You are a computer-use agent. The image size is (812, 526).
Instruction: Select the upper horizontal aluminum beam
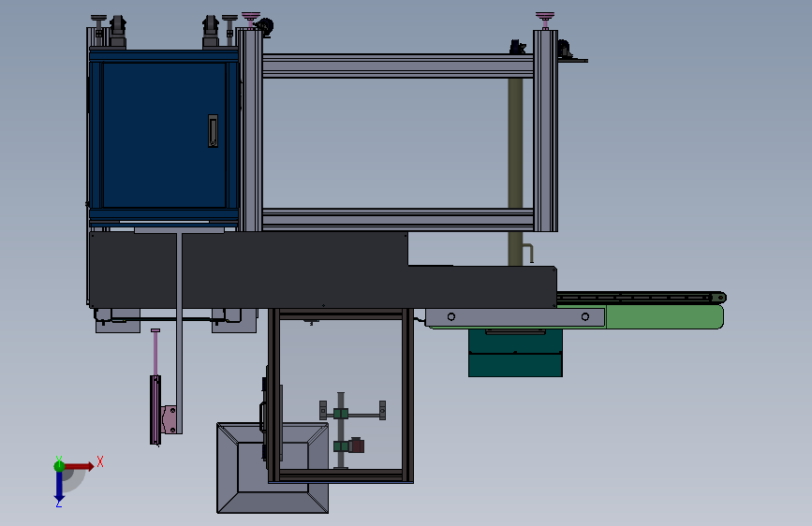pos(398,66)
